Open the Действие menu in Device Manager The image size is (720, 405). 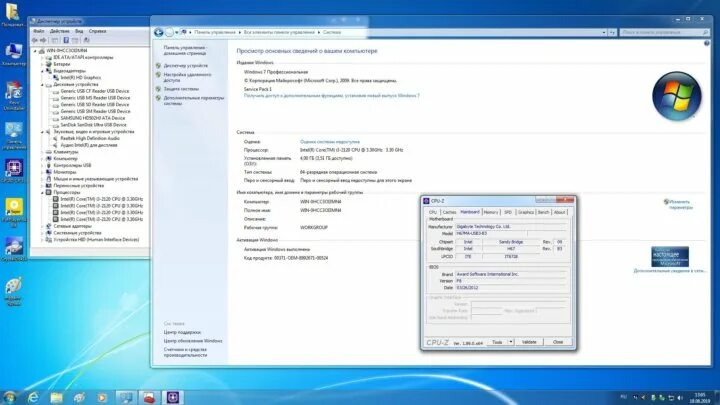point(60,31)
